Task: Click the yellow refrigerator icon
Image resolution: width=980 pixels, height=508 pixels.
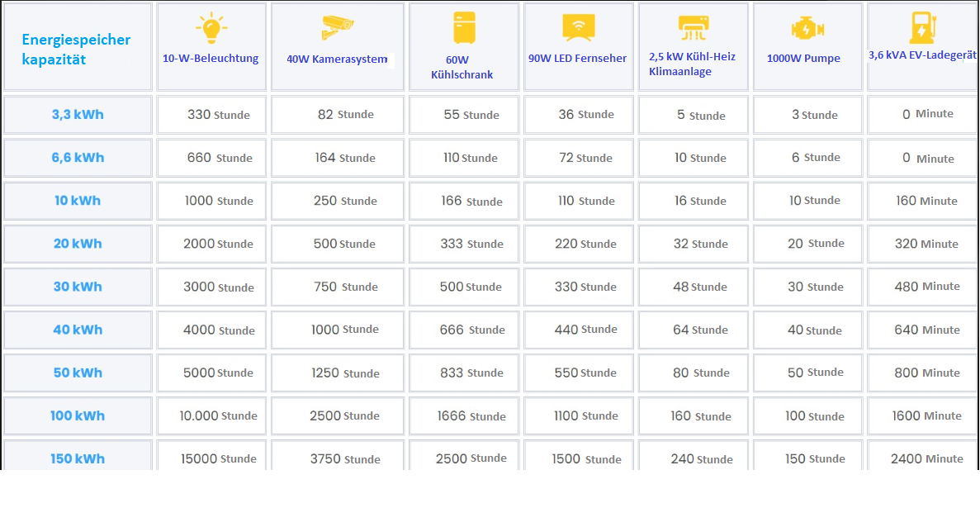Action: click(464, 28)
